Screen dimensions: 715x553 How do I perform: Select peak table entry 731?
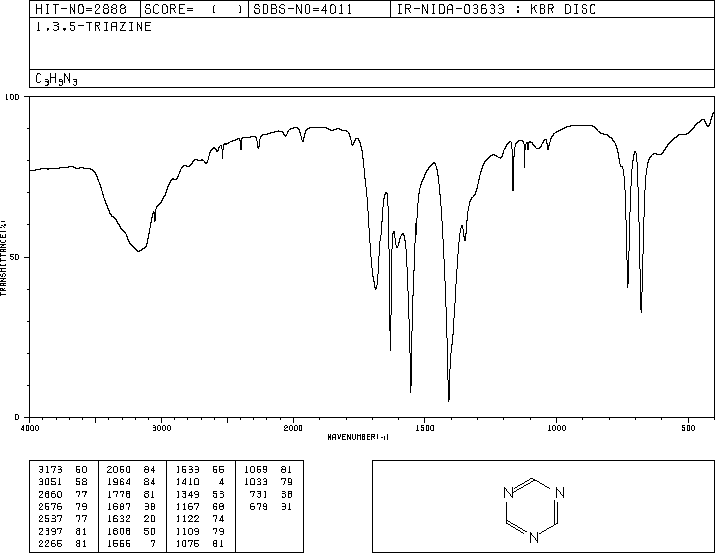pos(271,494)
